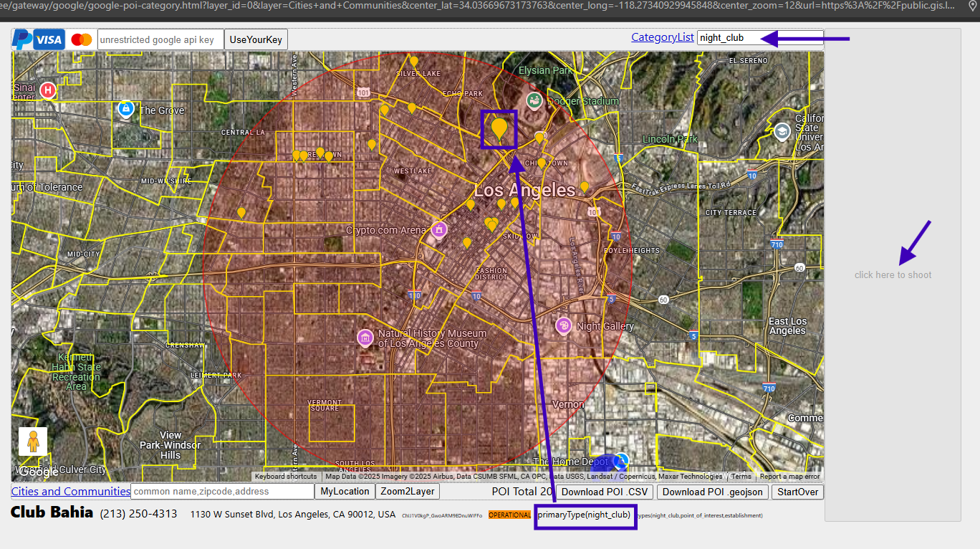Click the Westlake neighborhood label
This screenshot has height=549, width=980.
(413, 171)
